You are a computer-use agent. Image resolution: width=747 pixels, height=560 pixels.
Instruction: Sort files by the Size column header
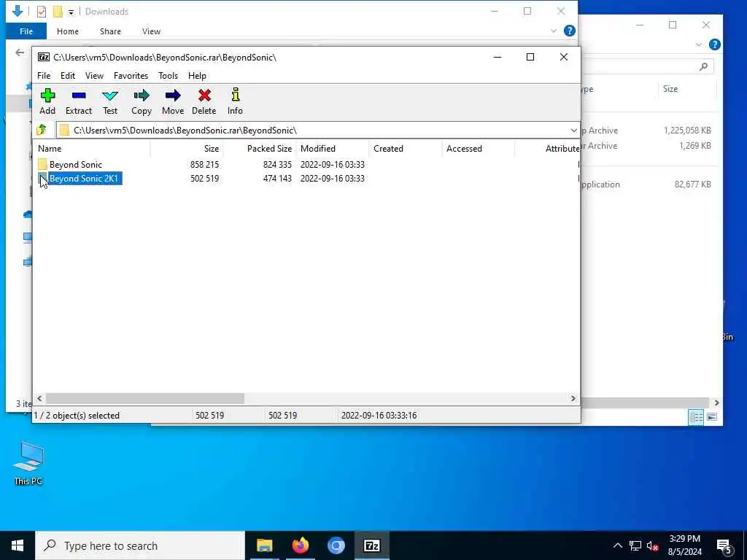tap(187, 149)
